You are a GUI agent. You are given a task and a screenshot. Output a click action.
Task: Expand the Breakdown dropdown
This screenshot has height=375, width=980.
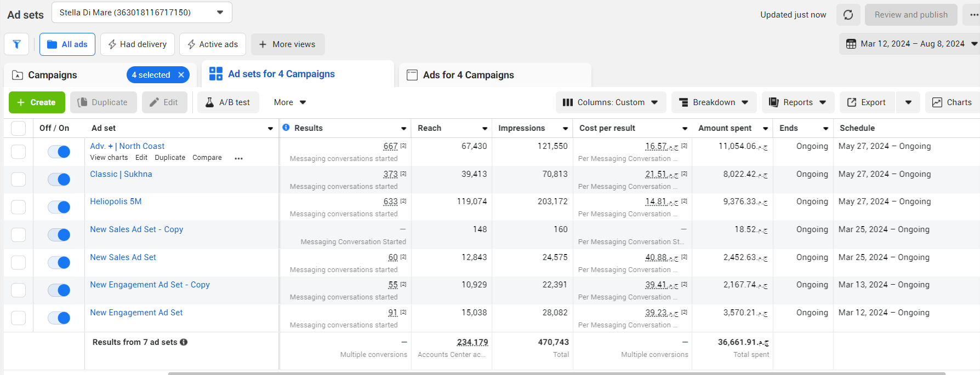[714, 102]
